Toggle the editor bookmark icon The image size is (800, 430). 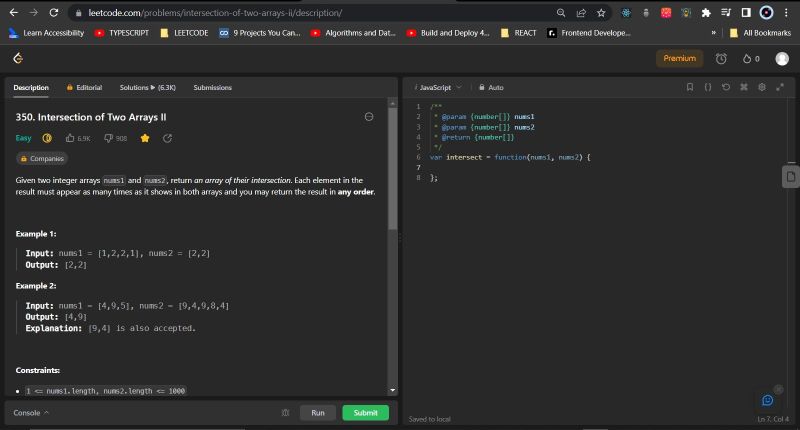point(689,87)
